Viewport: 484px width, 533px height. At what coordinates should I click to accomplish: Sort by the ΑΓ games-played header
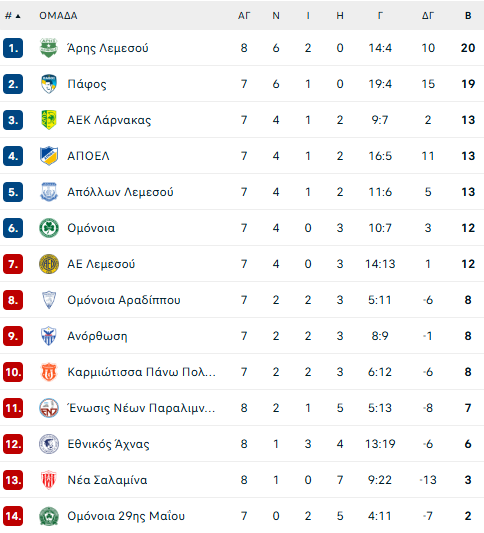tap(244, 16)
